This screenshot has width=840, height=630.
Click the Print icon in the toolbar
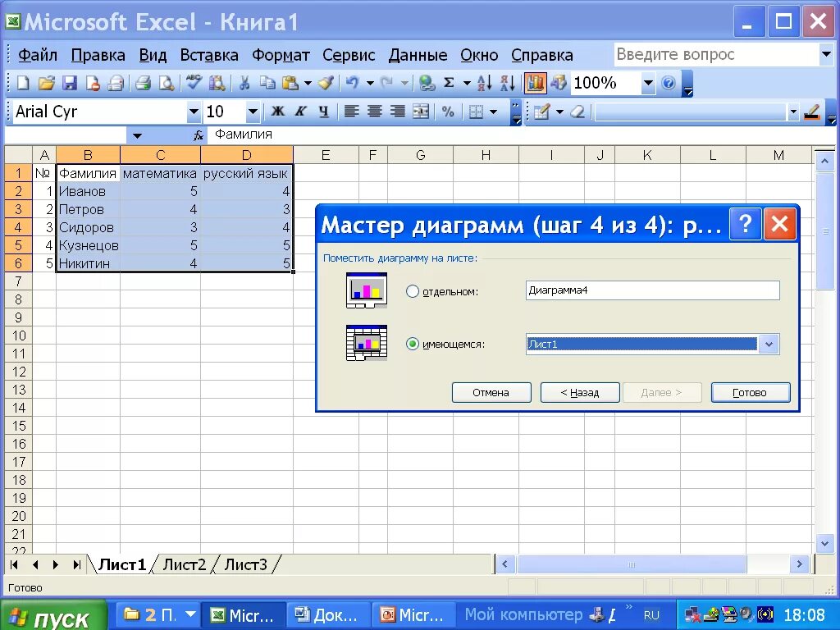click(143, 83)
